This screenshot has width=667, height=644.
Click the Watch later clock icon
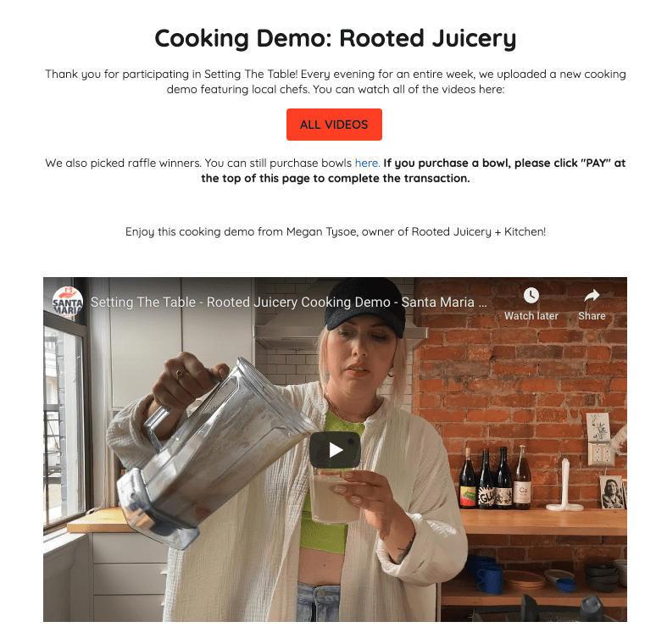tap(531, 295)
